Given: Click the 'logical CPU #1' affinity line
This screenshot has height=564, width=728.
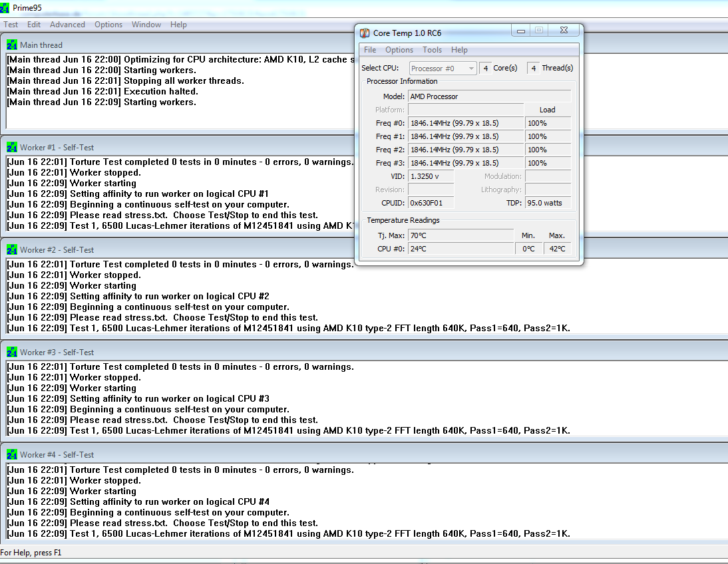Looking at the screenshot, I should (x=138, y=194).
